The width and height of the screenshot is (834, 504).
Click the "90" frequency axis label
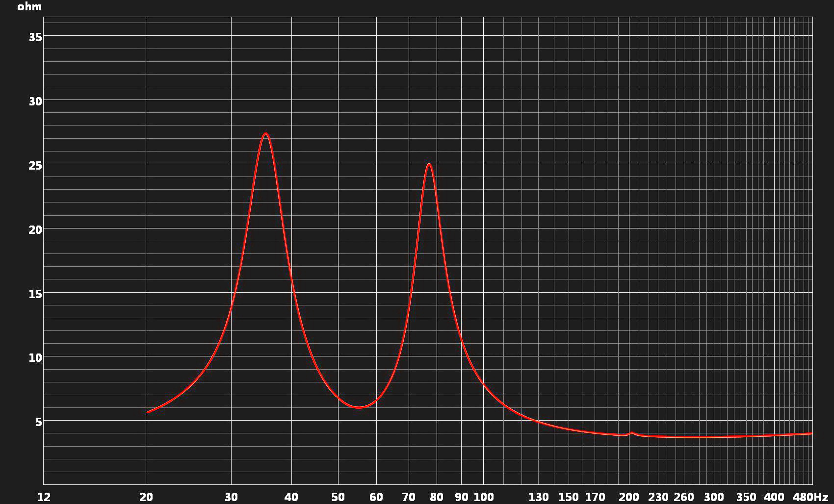point(462,497)
